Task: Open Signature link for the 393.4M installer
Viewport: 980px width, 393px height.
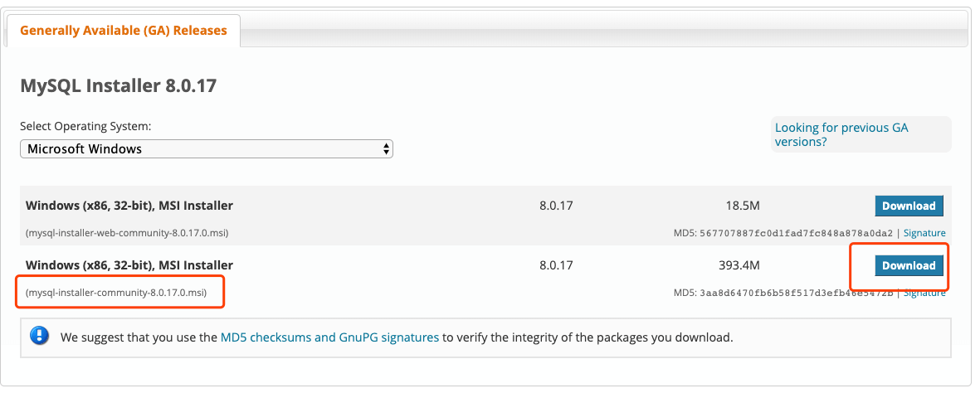Action: click(x=924, y=293)
